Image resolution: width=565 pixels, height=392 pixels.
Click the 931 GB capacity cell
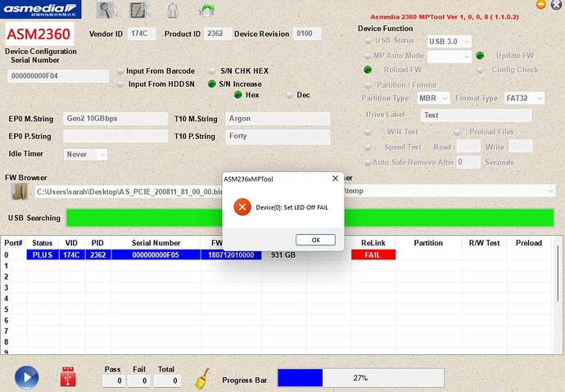(x=283, y=255)
